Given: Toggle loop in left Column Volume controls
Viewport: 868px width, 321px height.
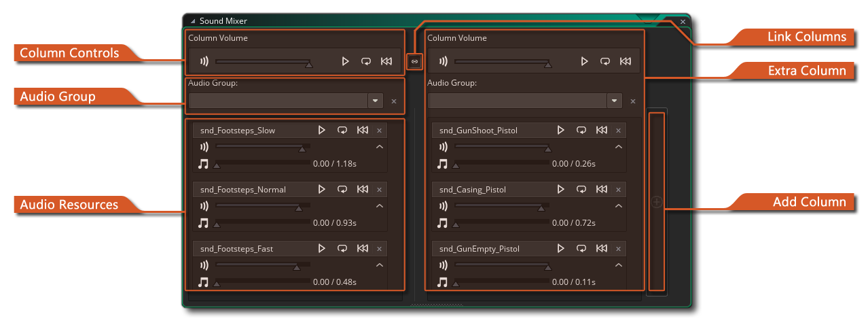Looking at the screenshot, I should pyautogui.click(x=366, y=61).
